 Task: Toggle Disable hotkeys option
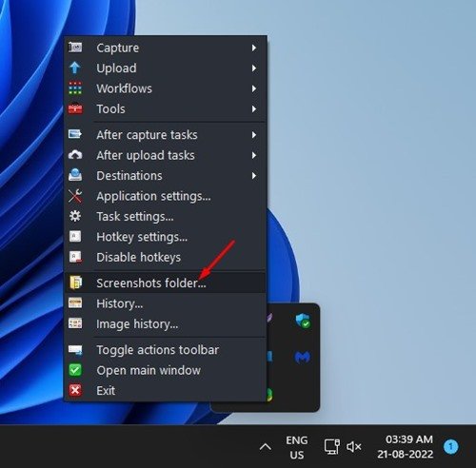(165, 257)
